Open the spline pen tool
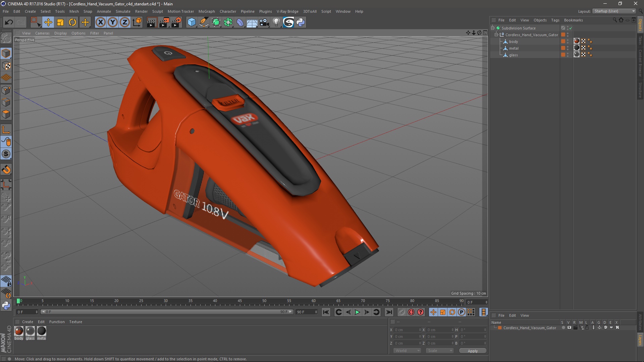Viewport: 644px width, 362px height. 204,22
